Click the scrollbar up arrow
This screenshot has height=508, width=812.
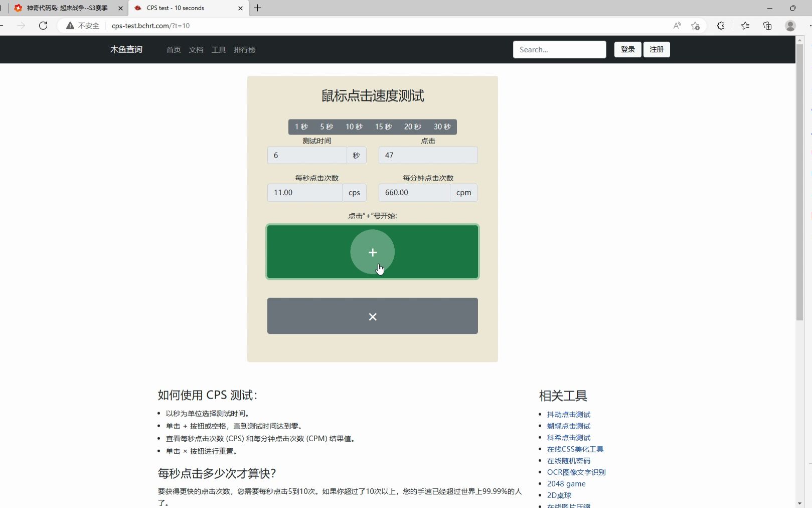(x=799, y=40)
